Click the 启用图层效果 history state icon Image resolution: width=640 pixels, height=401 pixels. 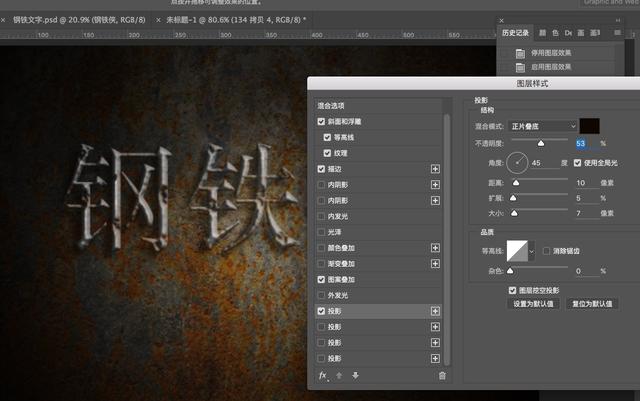click(520, 67)
